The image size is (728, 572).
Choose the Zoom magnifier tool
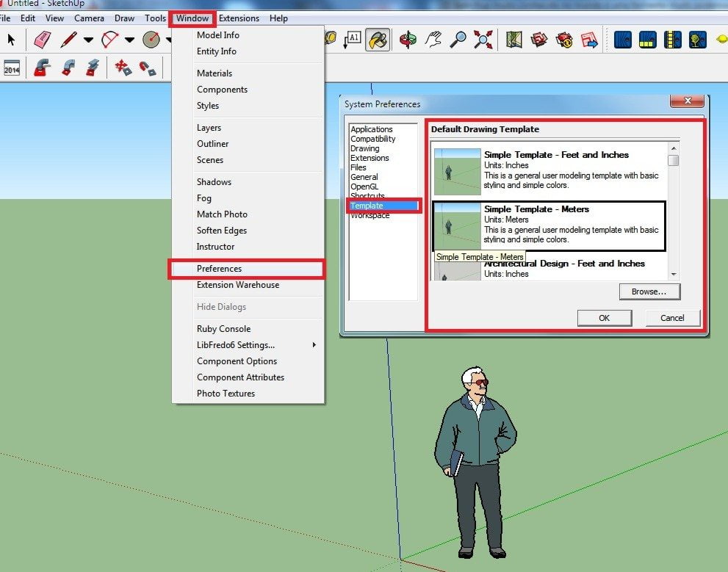(458, 40)
